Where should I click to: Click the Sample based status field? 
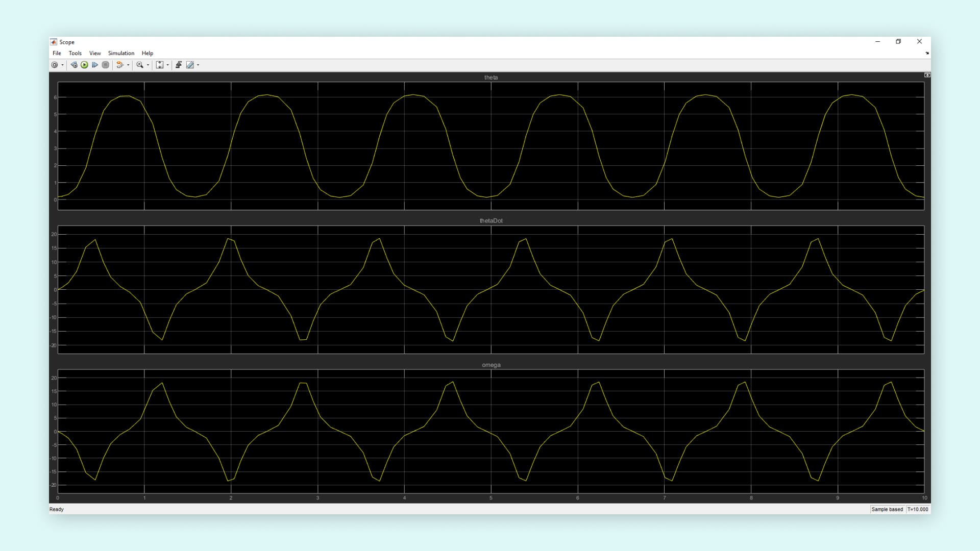[x=887, y=509]
